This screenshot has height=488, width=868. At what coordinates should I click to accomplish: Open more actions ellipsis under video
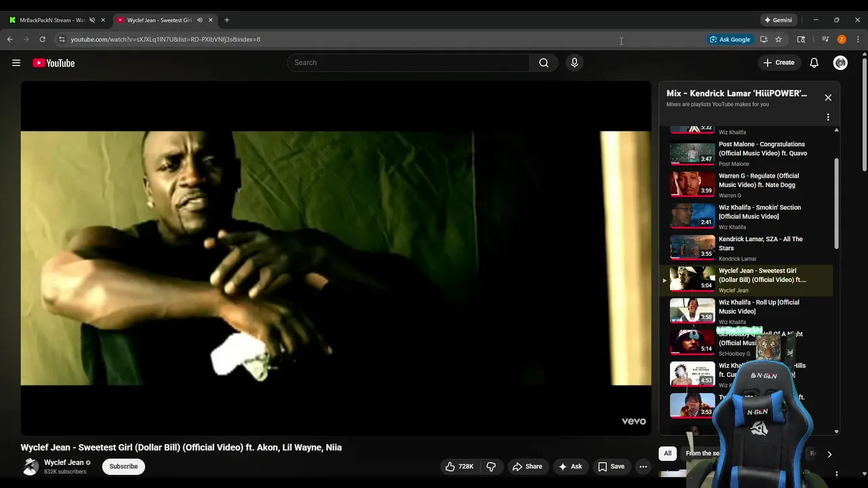pyautogui.click(x=643, y=466)
